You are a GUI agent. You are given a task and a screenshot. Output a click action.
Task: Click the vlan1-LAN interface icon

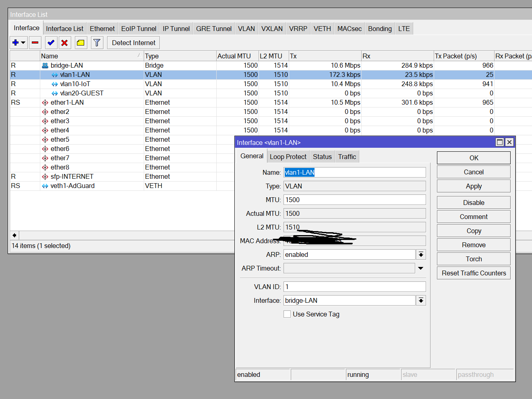pyautogui.click(x=55, y=75)
